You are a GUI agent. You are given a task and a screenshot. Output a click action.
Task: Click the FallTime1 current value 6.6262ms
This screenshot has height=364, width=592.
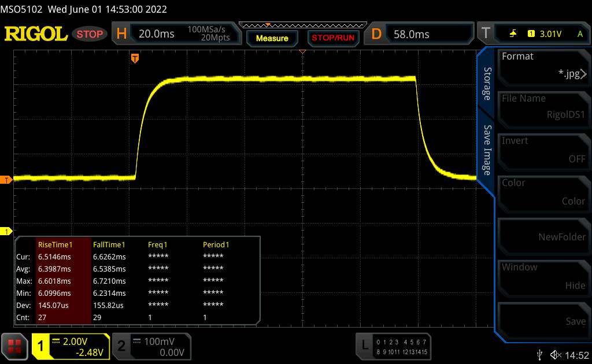point(109,257)
